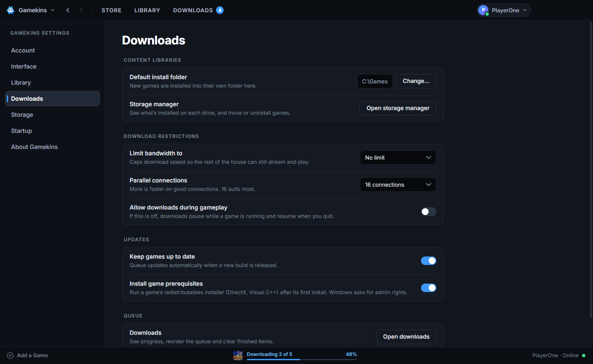This screenshot has height=364, width=593.
Task: Turn off Keep games up to date
Action: (429, 261)
